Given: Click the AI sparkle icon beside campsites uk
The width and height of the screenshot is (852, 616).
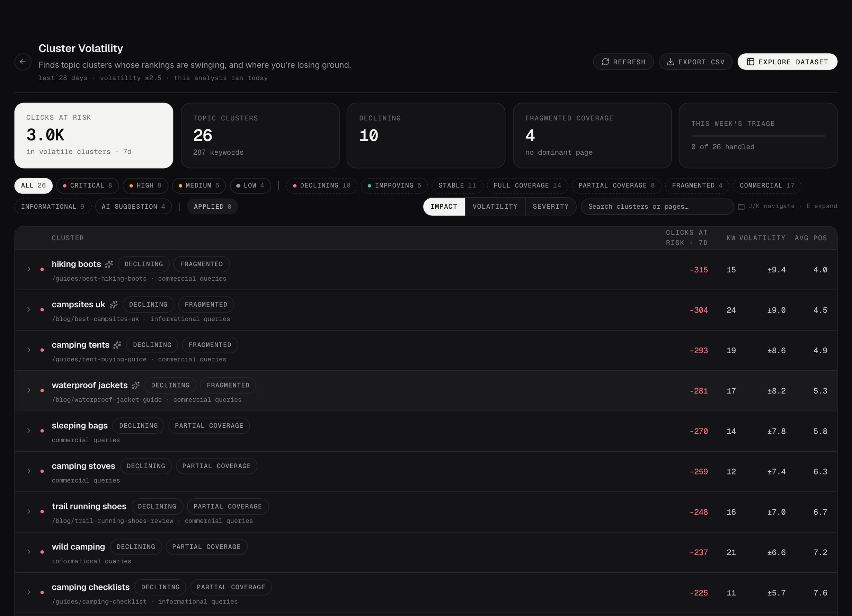Looking at the screenshot, I should [114, 305].
